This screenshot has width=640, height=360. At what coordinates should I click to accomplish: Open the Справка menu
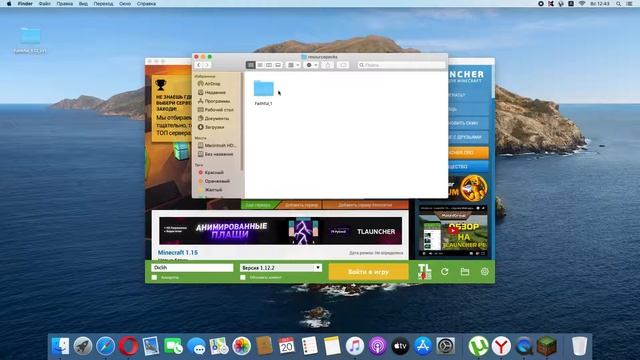(x=146, y=4)
